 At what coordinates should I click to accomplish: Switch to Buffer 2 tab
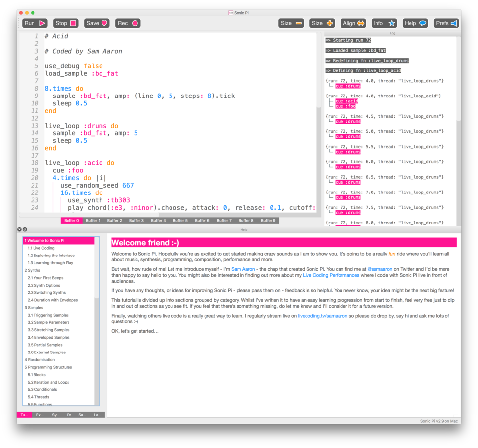(x=115, y=221)
